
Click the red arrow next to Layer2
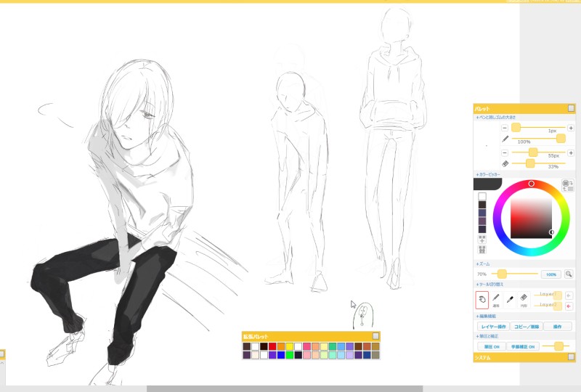[x=569, y=306]
